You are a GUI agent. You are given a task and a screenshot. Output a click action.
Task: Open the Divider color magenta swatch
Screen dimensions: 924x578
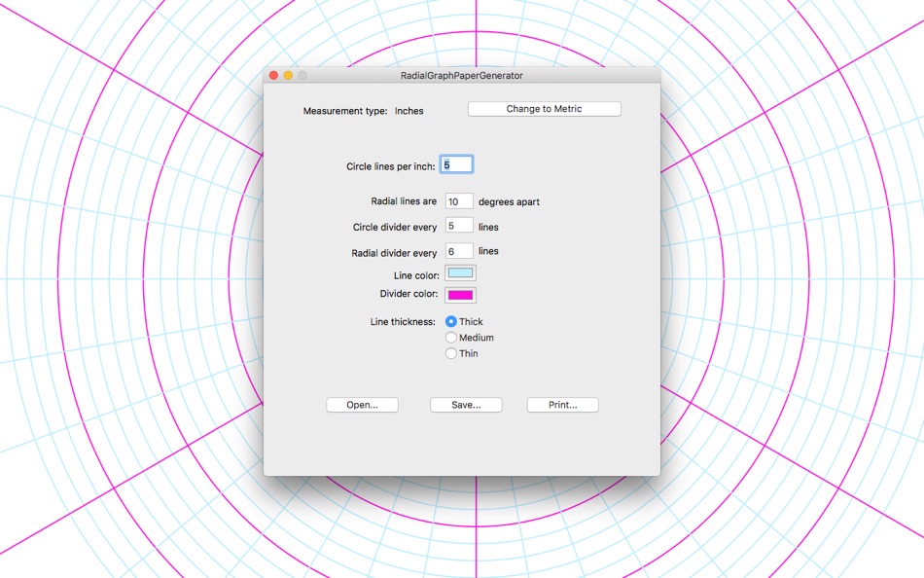click(x=460, y=295)
